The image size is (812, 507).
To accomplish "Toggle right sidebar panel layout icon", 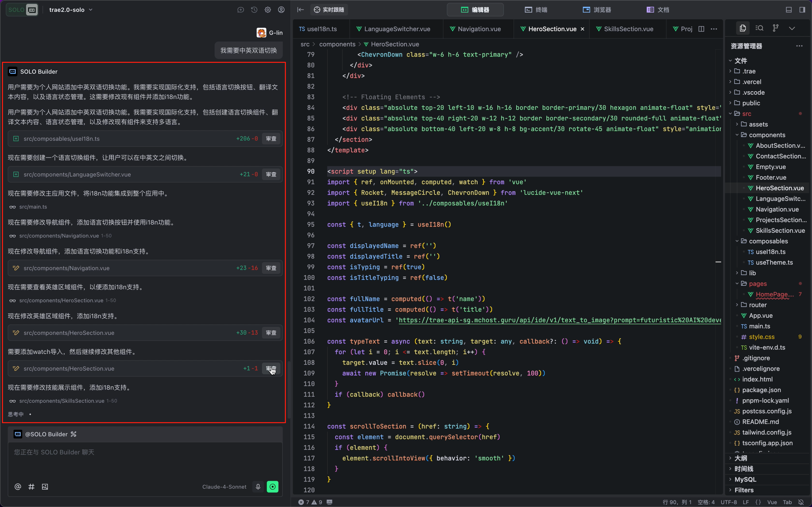I will (802, 10).
